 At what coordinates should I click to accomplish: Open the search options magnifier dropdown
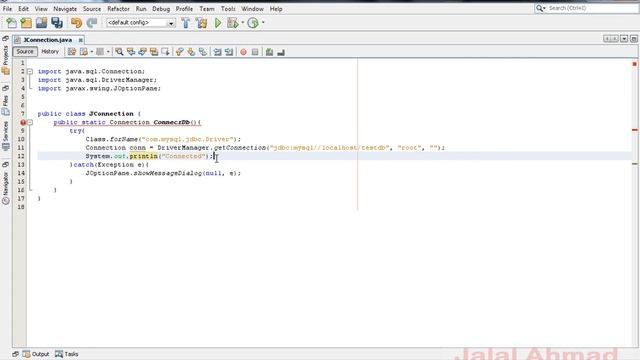pos(540,8)
